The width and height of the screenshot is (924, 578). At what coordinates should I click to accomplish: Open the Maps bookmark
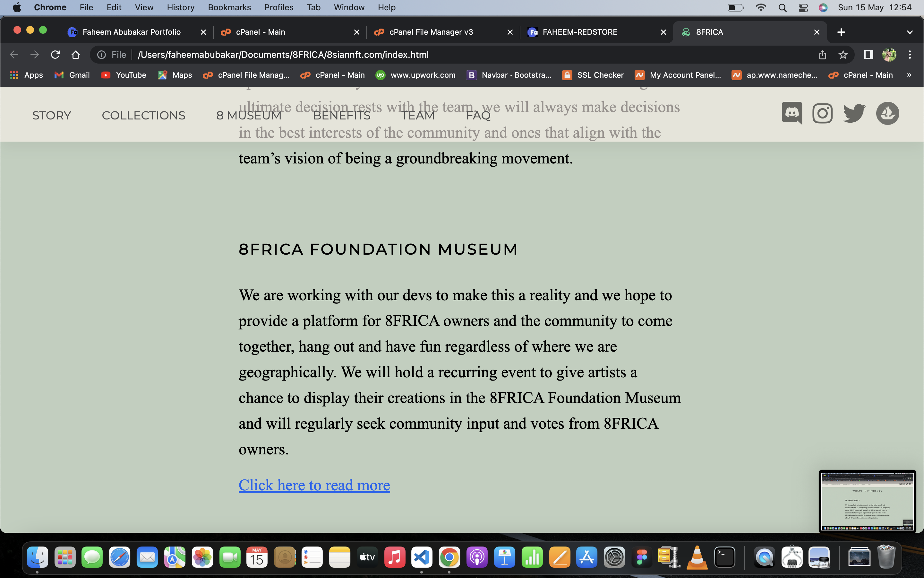(175, 75)
